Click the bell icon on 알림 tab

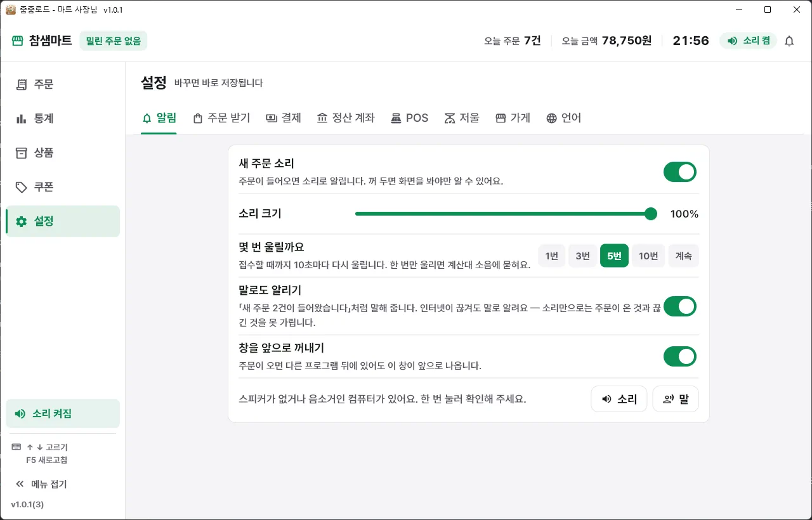point(147,118)
